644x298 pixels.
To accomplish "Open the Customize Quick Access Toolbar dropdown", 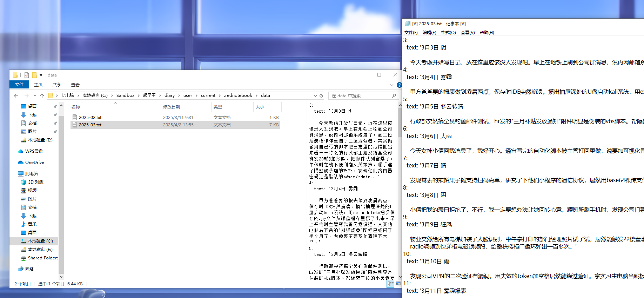I will click(x=41, y=75).
